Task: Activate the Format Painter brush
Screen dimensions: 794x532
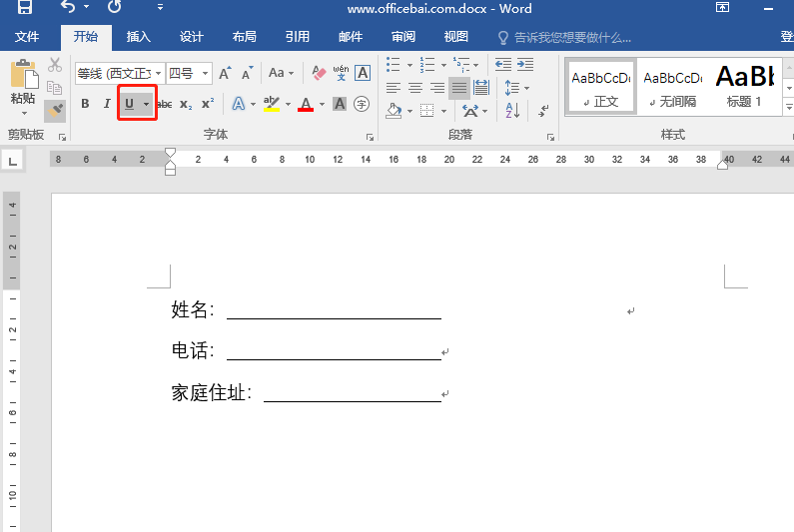Action: 55,111
